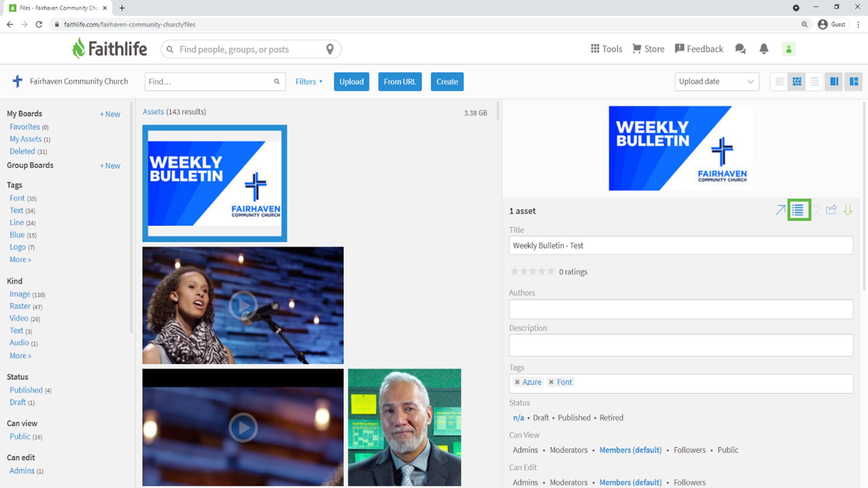Go back in browser history
868x488 pixels.
coord(10,24)
